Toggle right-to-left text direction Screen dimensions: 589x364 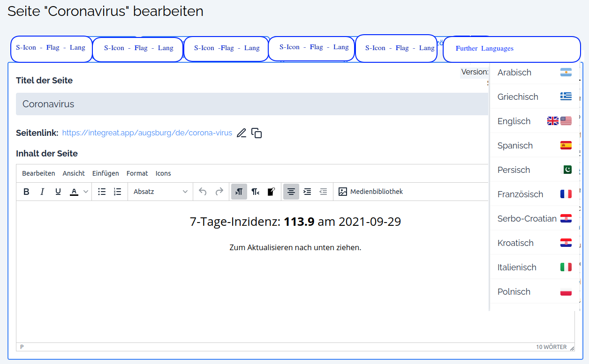click(x=255, y=192)
